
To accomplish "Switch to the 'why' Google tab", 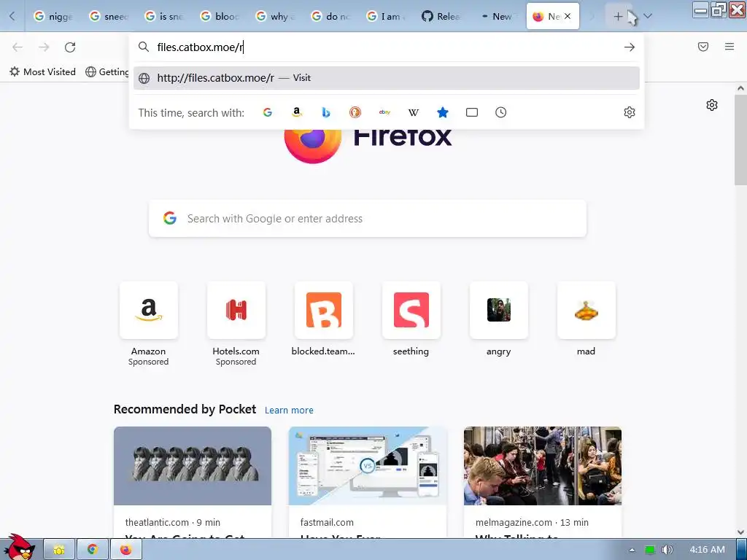I will click(275, 16).
